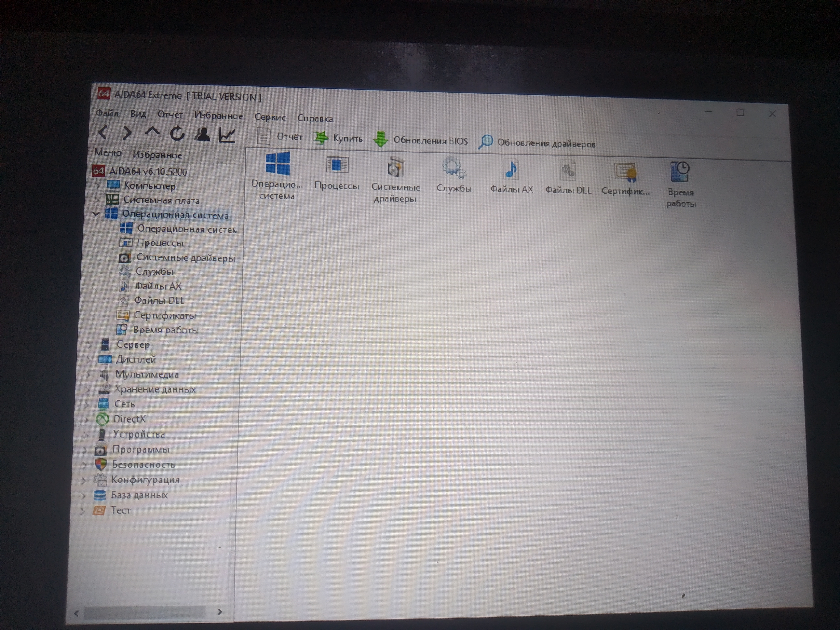Select the Сеть network icon
The image size is (840, 630).
pyautogui.click(x=103, y=404)
